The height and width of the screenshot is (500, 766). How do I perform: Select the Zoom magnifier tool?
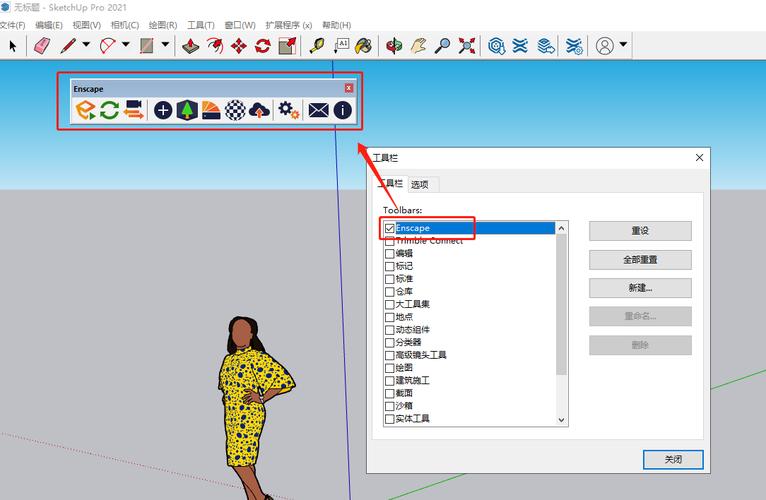coord(443,46)
